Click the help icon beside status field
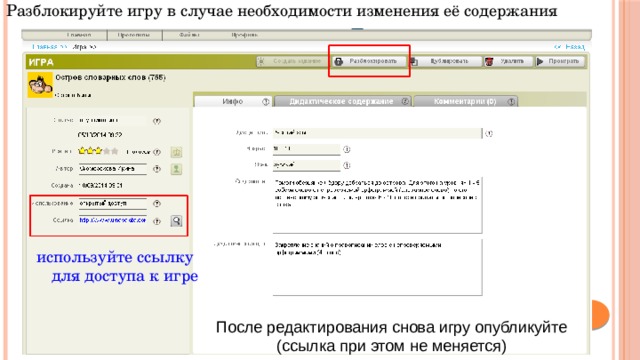The image size is (640, 360). (x=157, y=121)
